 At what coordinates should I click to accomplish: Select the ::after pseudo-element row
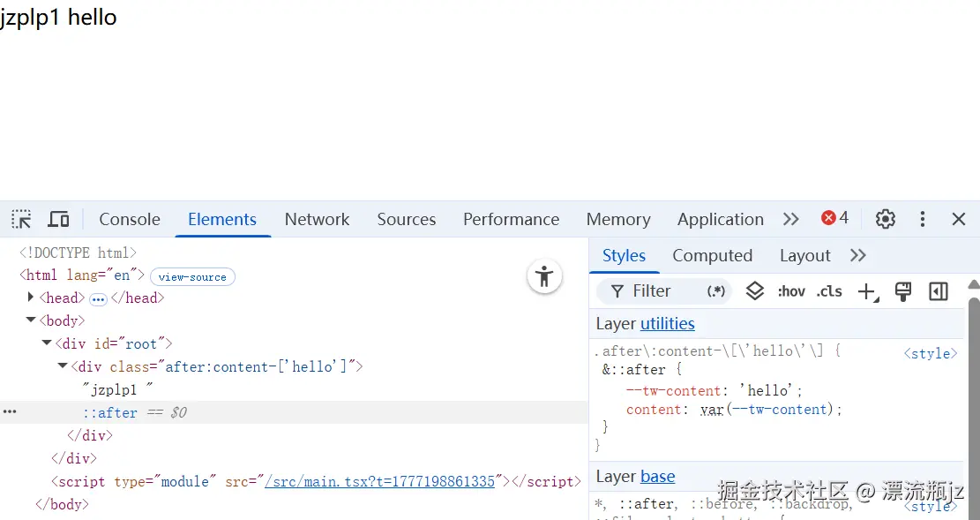coord(294,412)
